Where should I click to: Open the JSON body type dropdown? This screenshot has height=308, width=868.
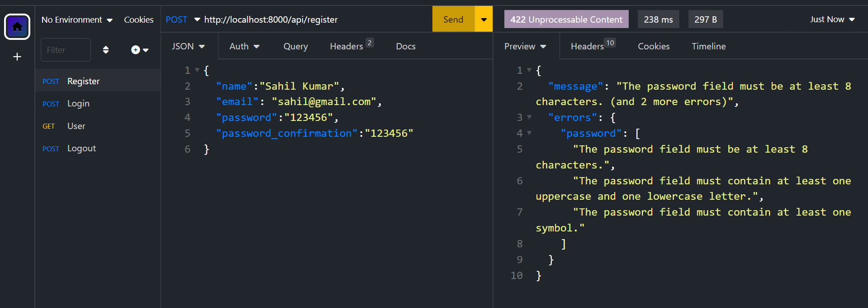point(188,46)
